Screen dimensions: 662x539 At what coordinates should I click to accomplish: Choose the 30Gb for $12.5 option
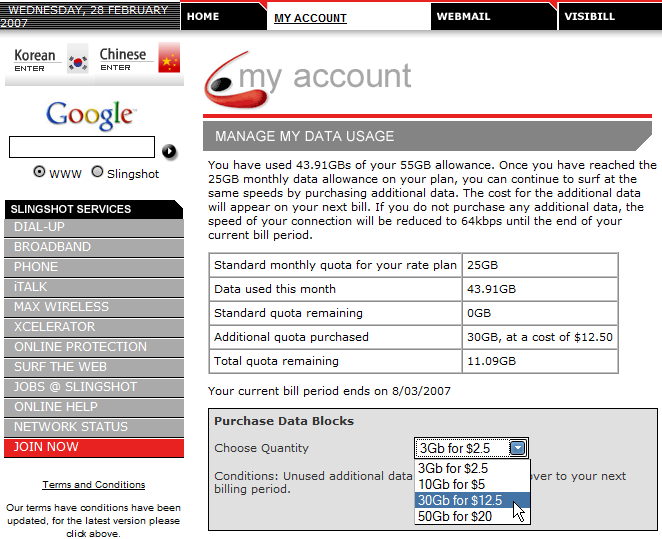click(472, 500)
